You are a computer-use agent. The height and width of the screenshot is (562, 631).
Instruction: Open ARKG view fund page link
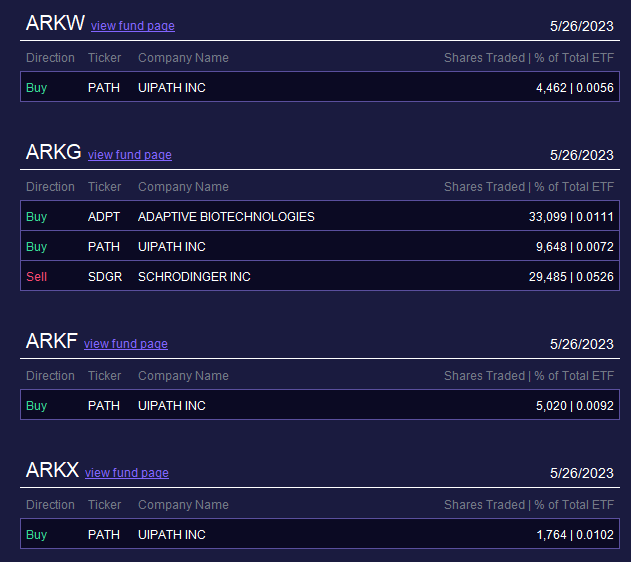tap(130, 155)
